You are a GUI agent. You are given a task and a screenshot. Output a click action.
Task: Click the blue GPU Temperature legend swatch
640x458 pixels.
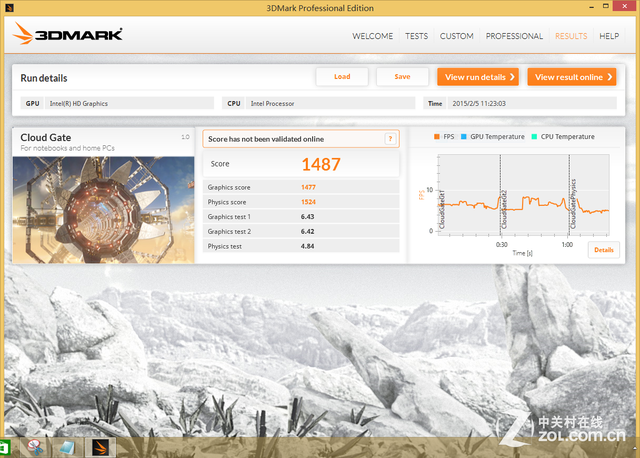(464, 137)
